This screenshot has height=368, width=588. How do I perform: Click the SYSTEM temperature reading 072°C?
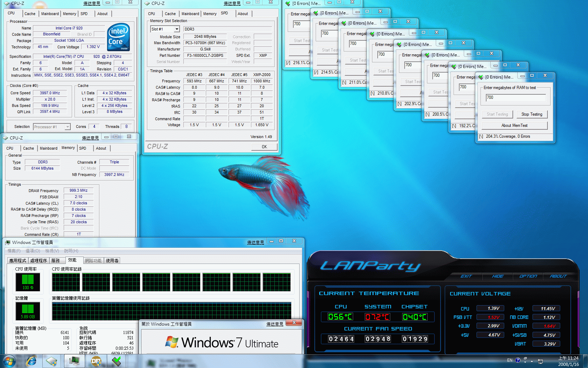377,317
